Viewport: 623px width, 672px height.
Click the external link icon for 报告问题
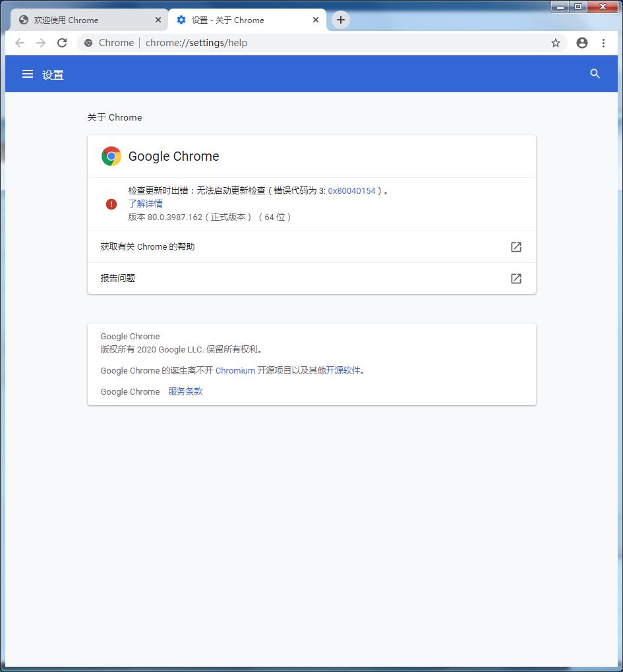point(516,279)
